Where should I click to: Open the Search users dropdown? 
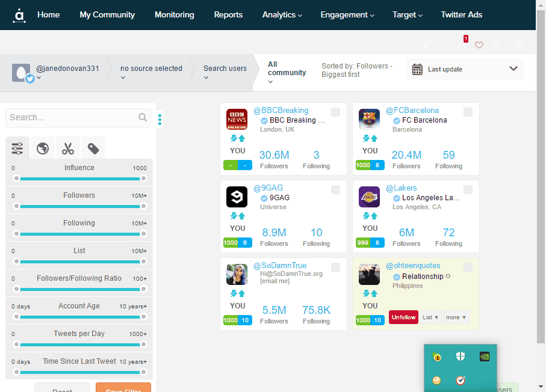[x=225, y=72]
